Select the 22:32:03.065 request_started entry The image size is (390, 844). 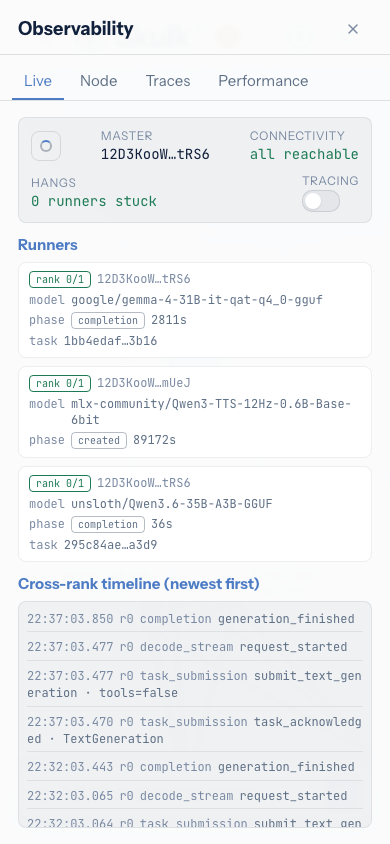195,796
